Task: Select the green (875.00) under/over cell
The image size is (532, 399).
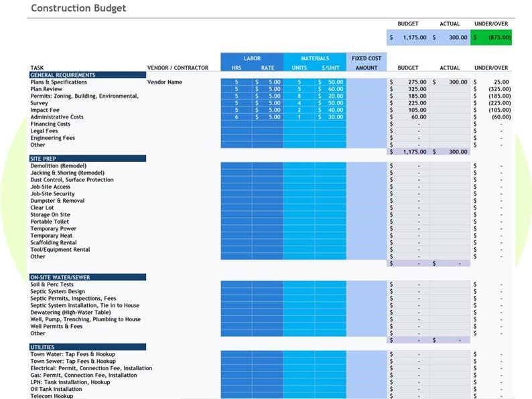Action: point(491,37)
